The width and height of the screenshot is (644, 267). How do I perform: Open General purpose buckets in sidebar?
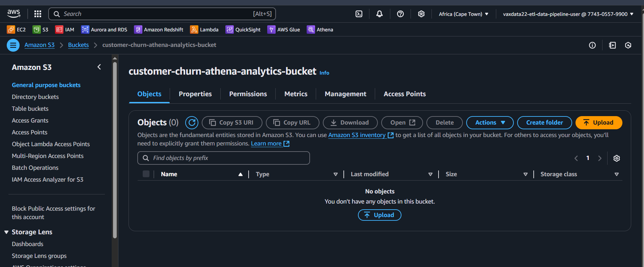[x=46, y=85]
